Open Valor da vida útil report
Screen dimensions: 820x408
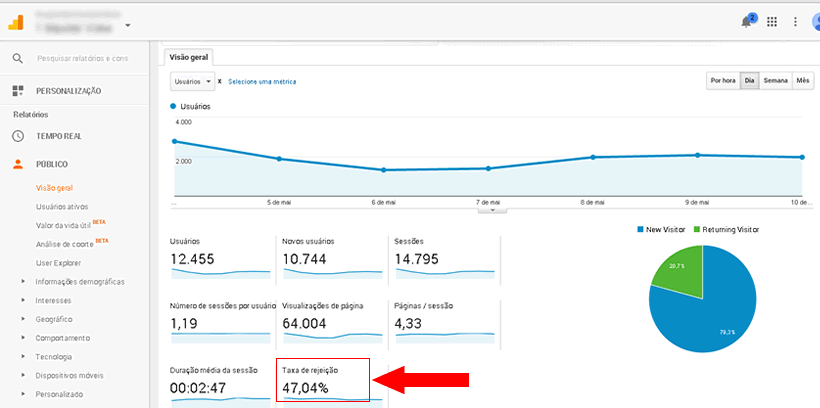point(63,225)
